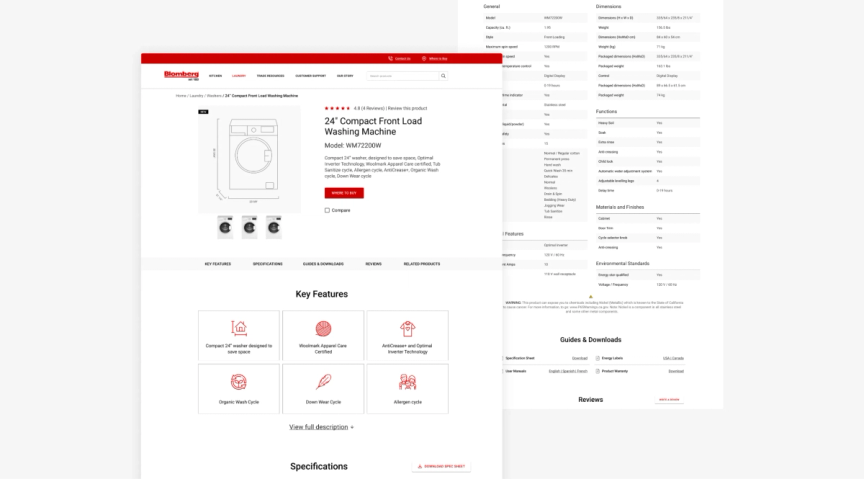Click Energy Labels USA | Canada link

673,358
